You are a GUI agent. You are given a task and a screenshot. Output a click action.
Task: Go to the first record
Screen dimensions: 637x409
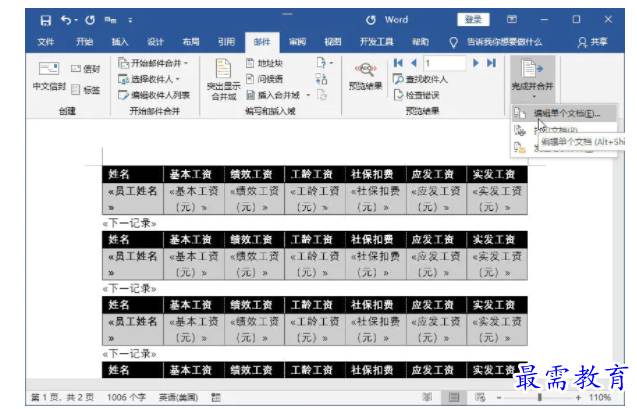[x=398, y=63]
